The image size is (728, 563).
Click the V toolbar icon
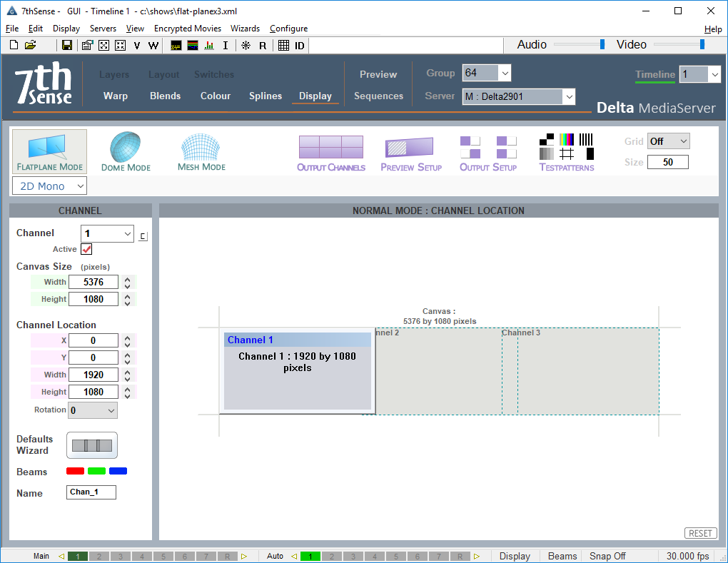(137, 46)
